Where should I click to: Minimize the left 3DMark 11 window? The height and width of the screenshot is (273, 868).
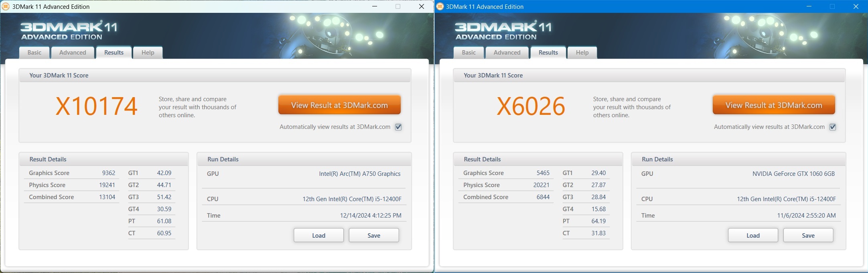click(x=375, y=6)
